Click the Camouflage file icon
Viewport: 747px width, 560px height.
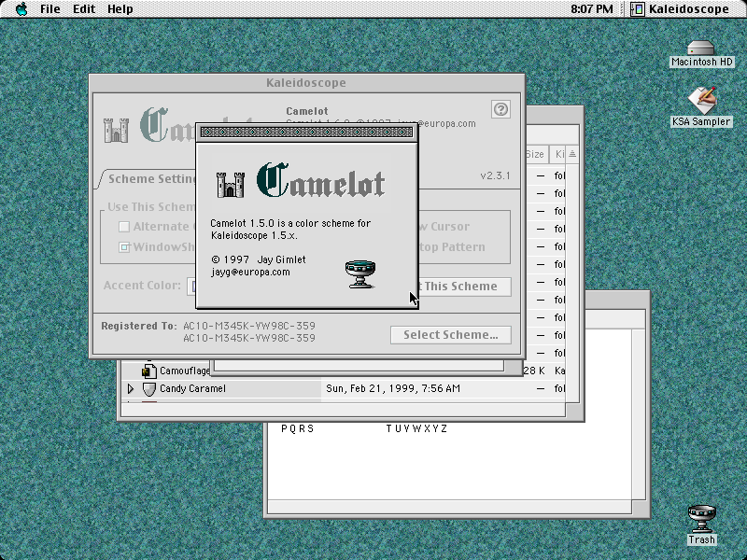(149, 371)
